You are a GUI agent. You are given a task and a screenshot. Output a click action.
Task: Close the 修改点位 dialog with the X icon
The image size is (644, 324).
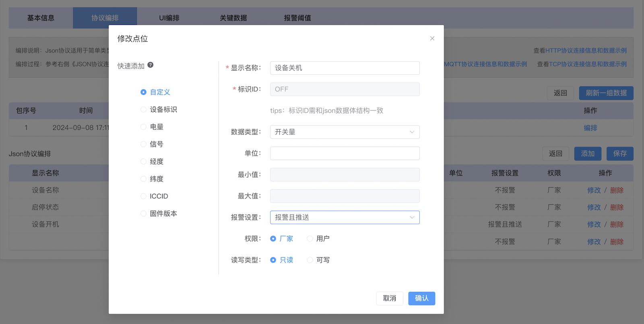point(432,39)
